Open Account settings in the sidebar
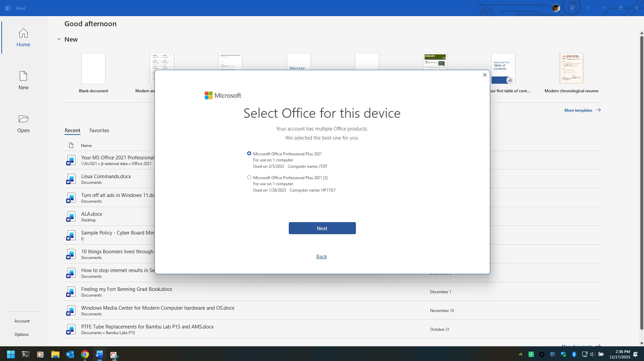 (x=22, y=321)
